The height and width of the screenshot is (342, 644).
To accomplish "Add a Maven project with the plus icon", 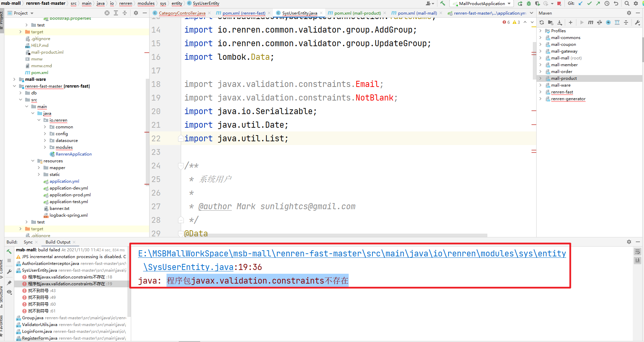I will 571,22.
